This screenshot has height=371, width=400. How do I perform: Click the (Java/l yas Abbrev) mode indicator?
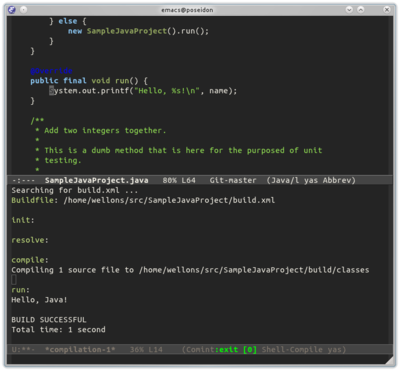click(x=311, y=180)
